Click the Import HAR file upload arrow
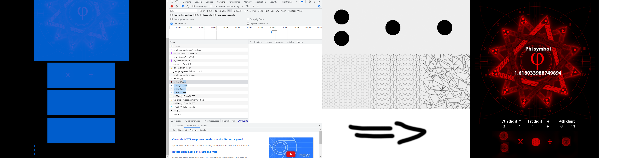Viewport: 644px width, 158px height. click(x=253, y=6)
